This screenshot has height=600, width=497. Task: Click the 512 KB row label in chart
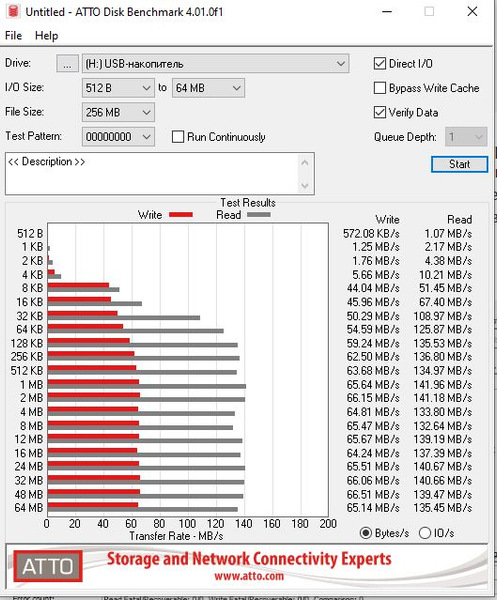coord(27,370)
